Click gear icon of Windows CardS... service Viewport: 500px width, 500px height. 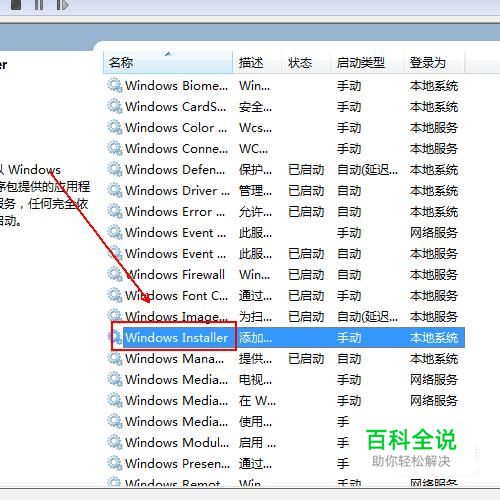click(115, 106)
